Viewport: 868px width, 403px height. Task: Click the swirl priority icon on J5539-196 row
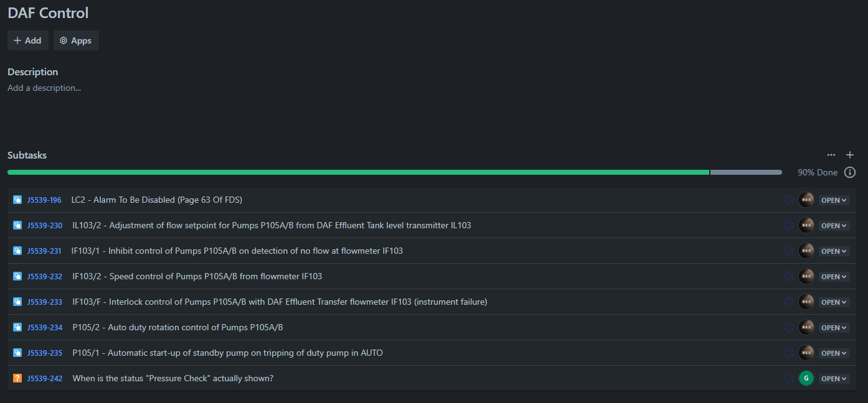point(789,200)
